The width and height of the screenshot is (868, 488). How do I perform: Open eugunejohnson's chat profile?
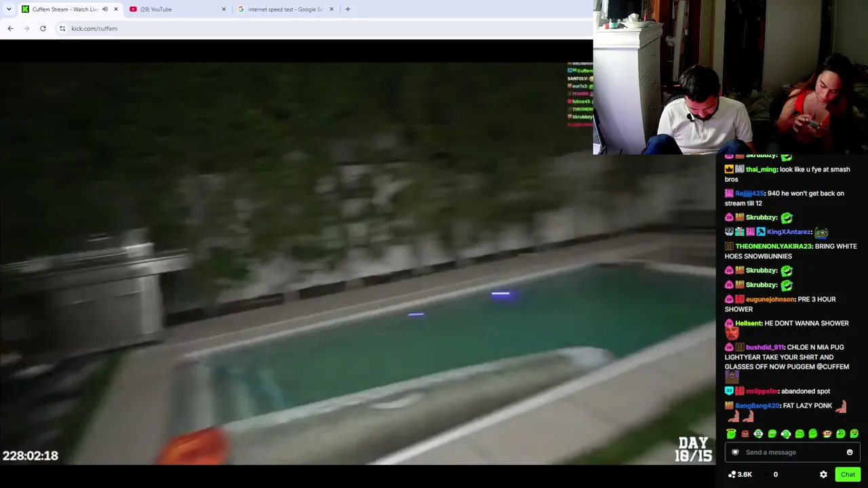pos(770,299)
